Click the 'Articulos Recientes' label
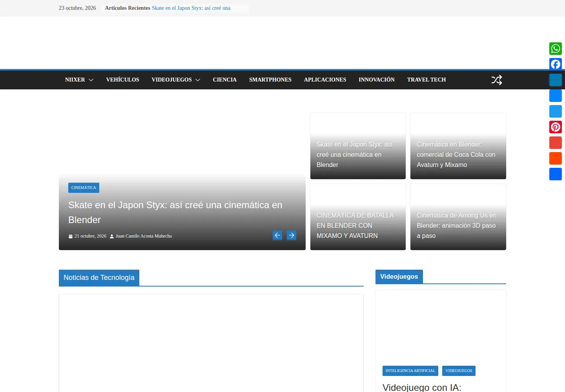Screen dimensions: 565x392 [x=128, y=8]
